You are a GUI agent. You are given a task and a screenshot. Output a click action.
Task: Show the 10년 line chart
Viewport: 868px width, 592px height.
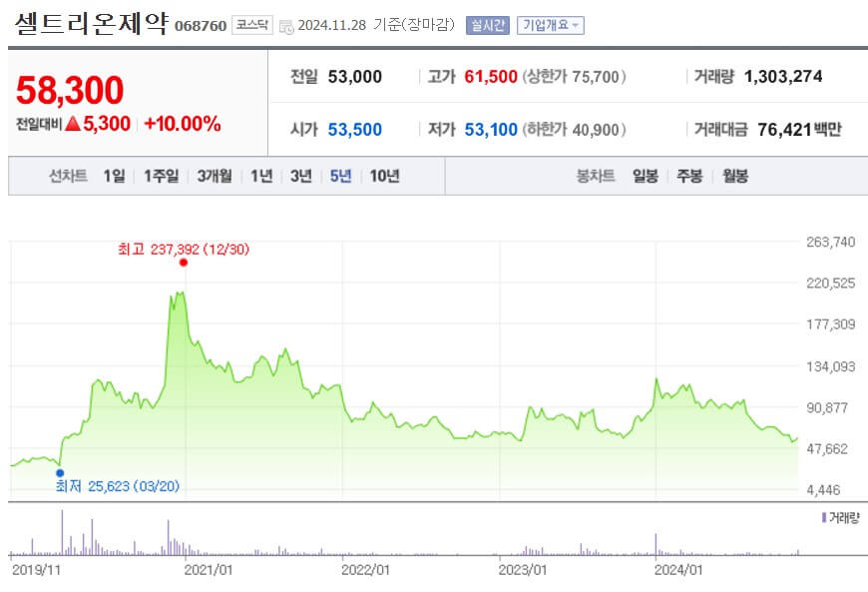[x=385, y=176]
